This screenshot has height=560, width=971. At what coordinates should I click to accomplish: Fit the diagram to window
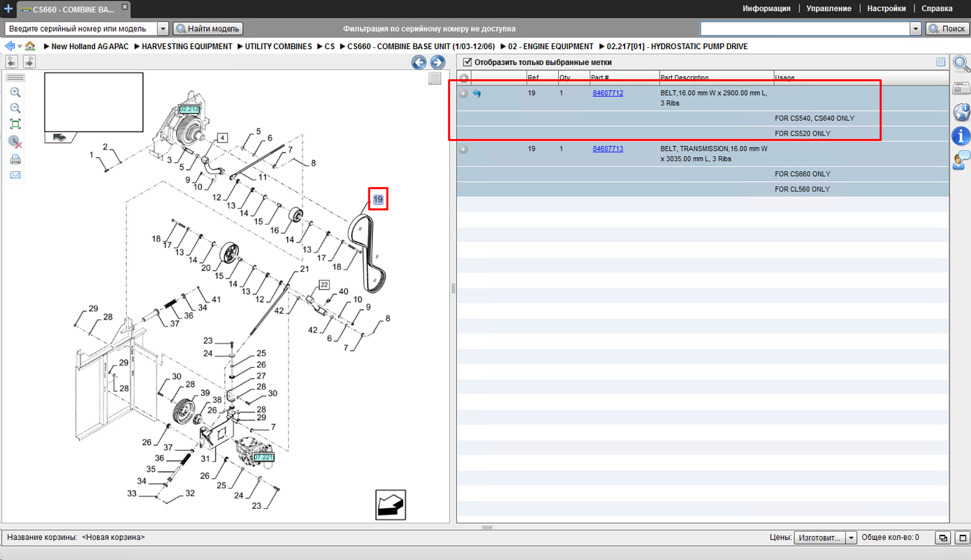click(15, 124)
